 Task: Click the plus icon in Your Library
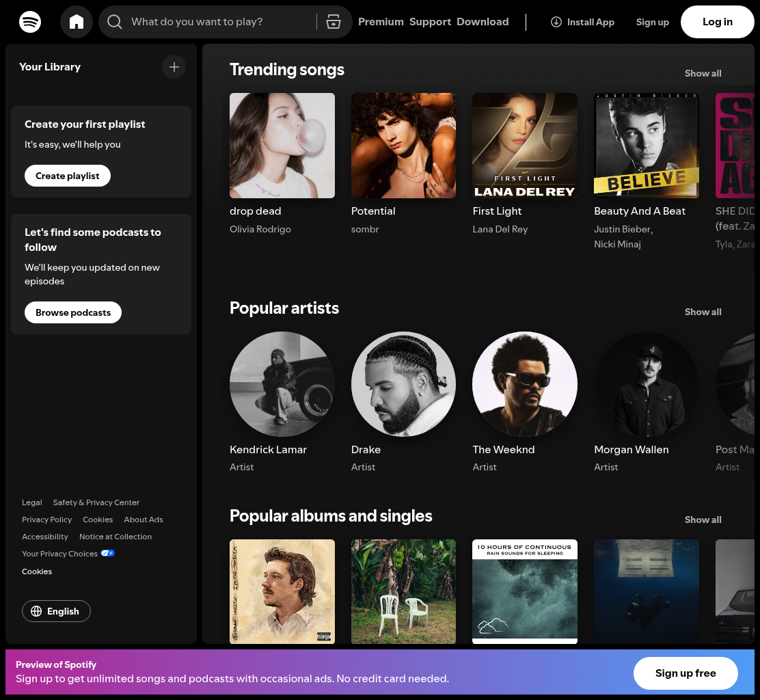tap(174, 67)
